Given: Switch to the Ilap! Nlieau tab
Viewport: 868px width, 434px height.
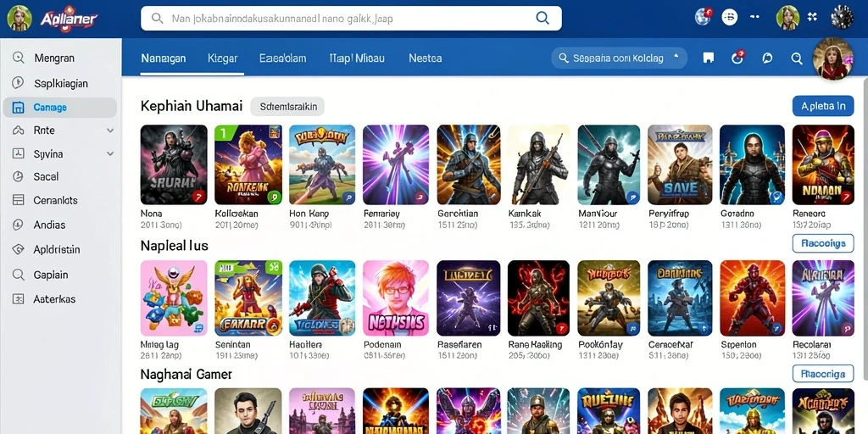Looking at the screenshot, I should pyautogui.click(x=357, y=58).
